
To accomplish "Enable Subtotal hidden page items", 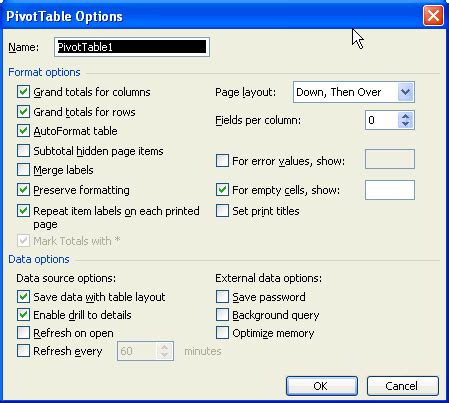I will coord(23,151).
